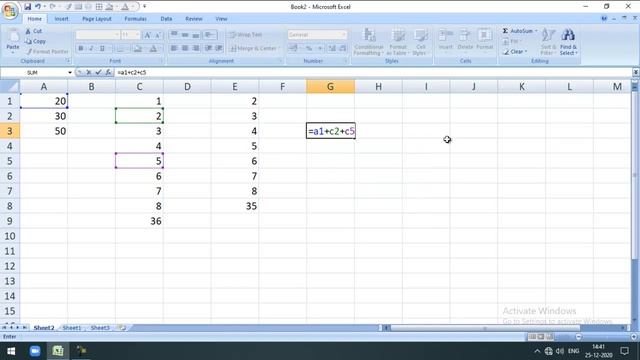Image resolution: width=640 pixels, height=360 pixels.
Task: Open Clipboard group dialog launcher
Action: 68,61
